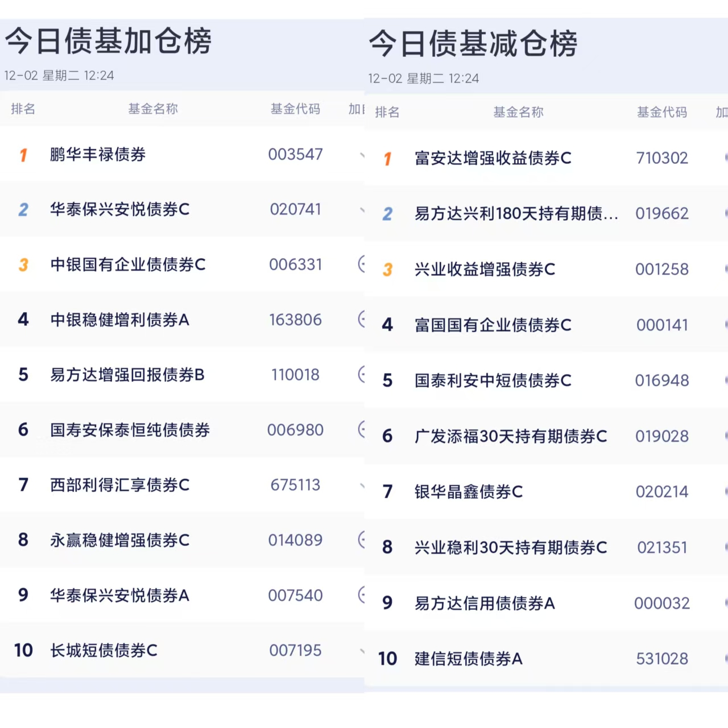Click the cut-off circle icon beside code 163806

(x=361, y=319)
